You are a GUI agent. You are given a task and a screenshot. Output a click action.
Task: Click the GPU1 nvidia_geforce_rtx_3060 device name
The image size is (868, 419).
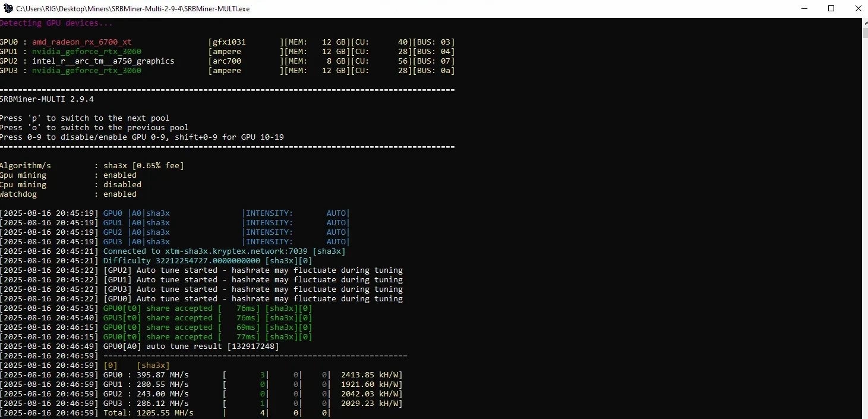pyautogui.click(x=86, y=52)
